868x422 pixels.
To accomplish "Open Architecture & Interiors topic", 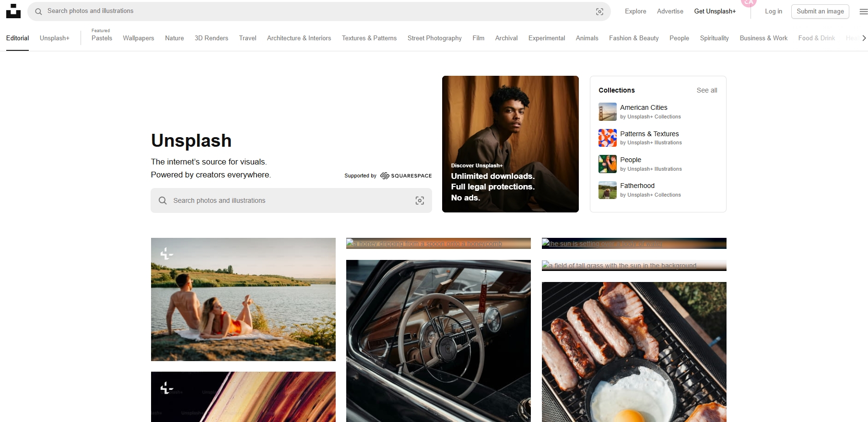I will point(299,38).
